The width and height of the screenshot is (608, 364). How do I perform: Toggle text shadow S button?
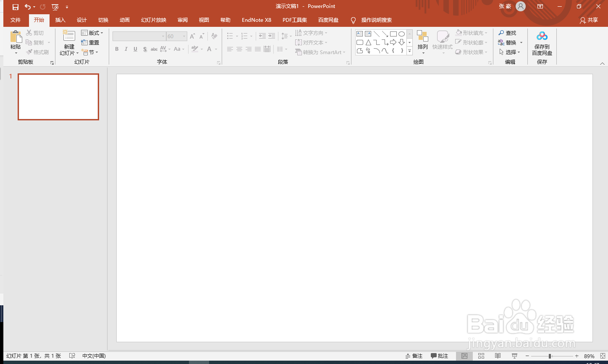[145, 49]
